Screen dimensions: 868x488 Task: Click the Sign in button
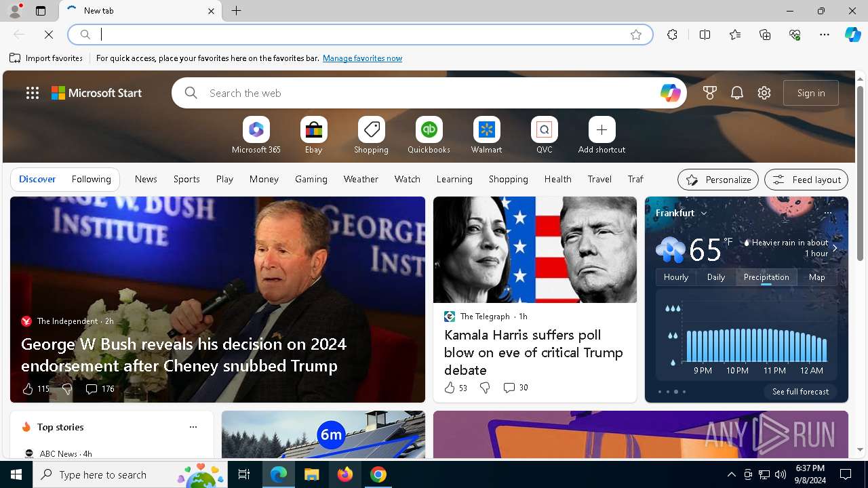tap(811, 94)
